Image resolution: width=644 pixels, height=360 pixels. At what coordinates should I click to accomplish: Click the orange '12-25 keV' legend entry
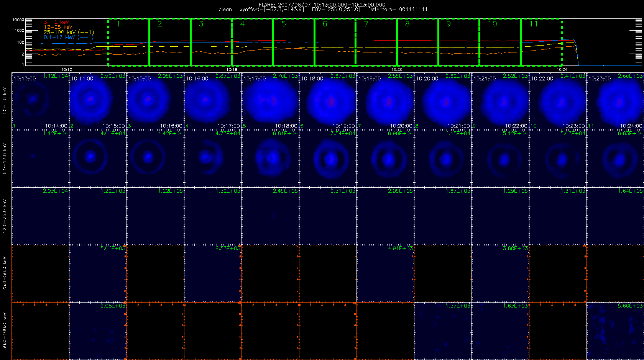[58, 27]
